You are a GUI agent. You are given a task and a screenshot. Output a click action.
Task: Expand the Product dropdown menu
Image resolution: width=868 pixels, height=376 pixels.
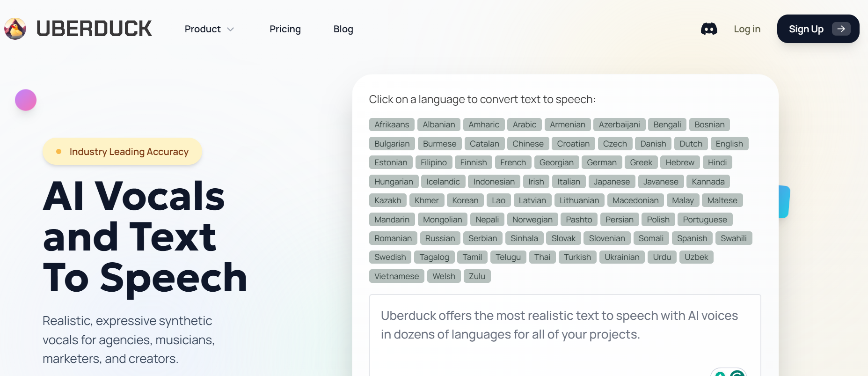pos(203,29)
